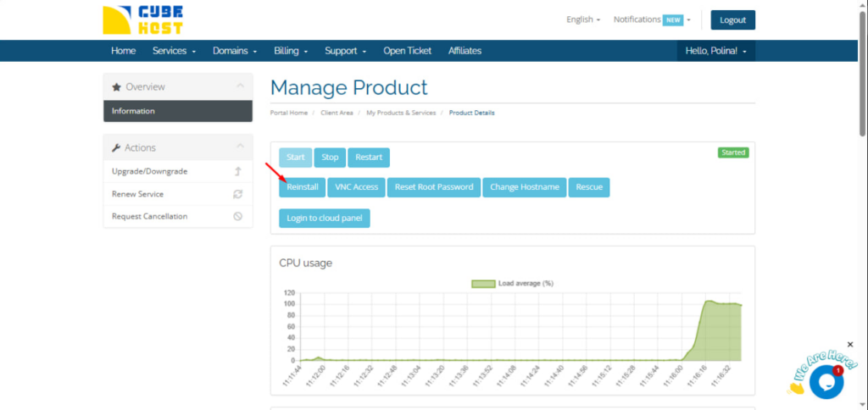This screenshot has width=868, height=410.
Task: Open the English language dropdown
Action: pos(583,19)
